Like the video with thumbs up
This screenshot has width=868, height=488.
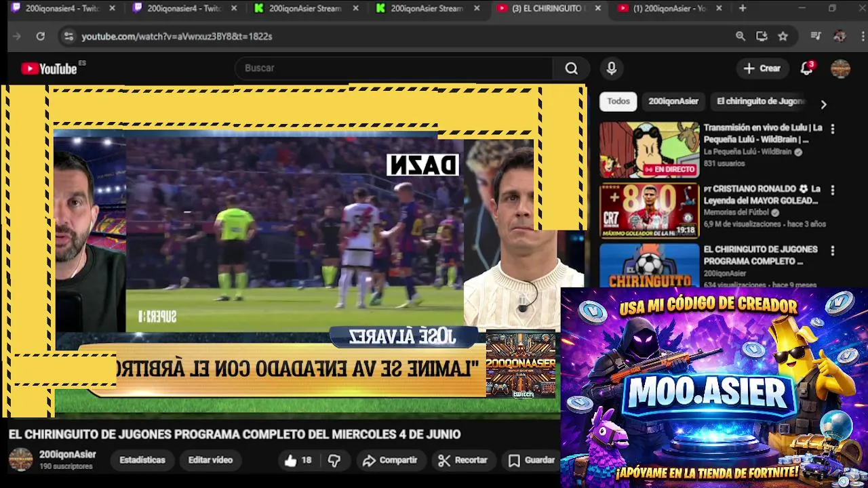point(298,460)
